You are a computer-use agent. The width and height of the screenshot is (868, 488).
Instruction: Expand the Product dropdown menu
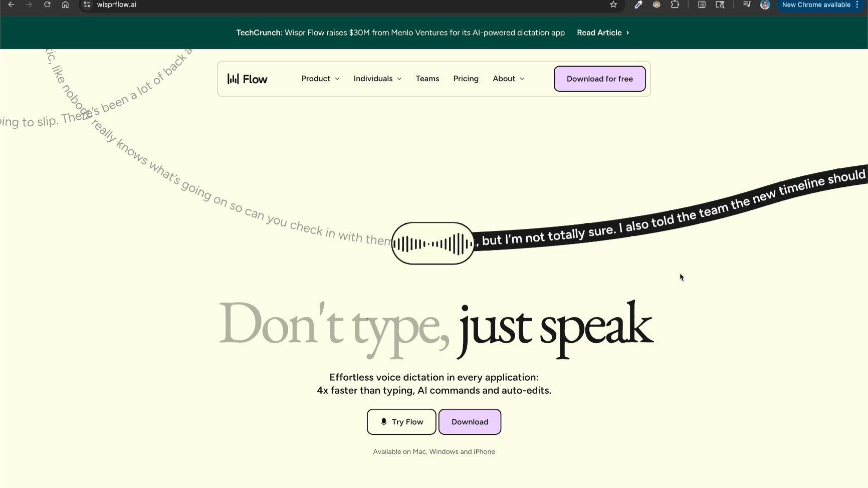tap(320, 79)
